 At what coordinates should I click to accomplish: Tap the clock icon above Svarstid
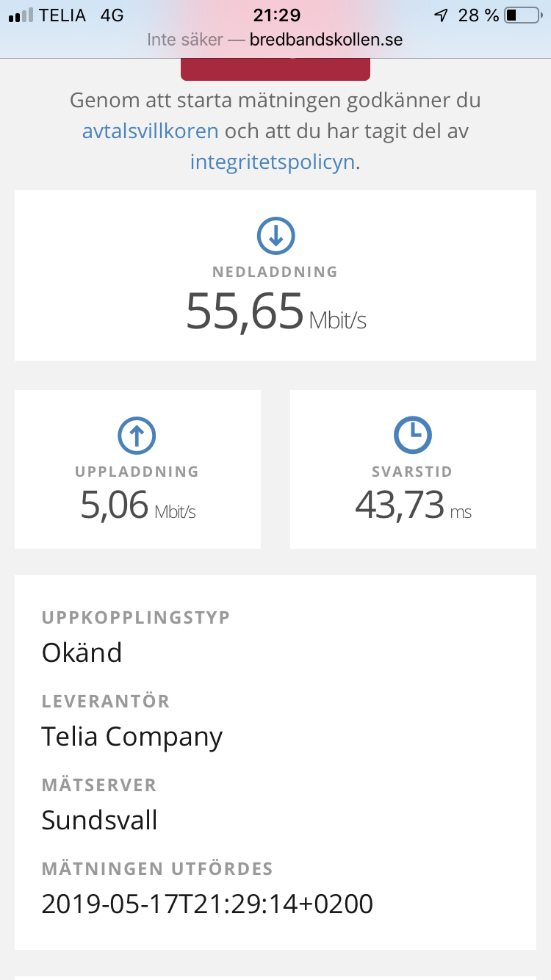tap(413, 436)
